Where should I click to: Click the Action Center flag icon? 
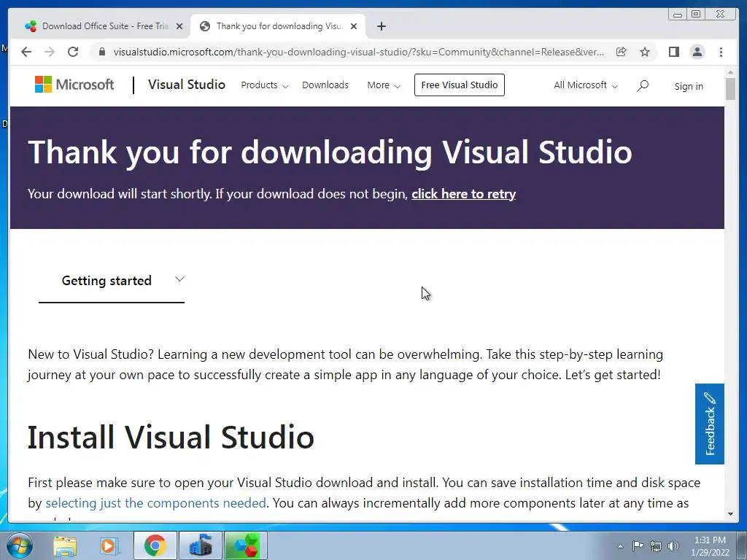(638, 545)
